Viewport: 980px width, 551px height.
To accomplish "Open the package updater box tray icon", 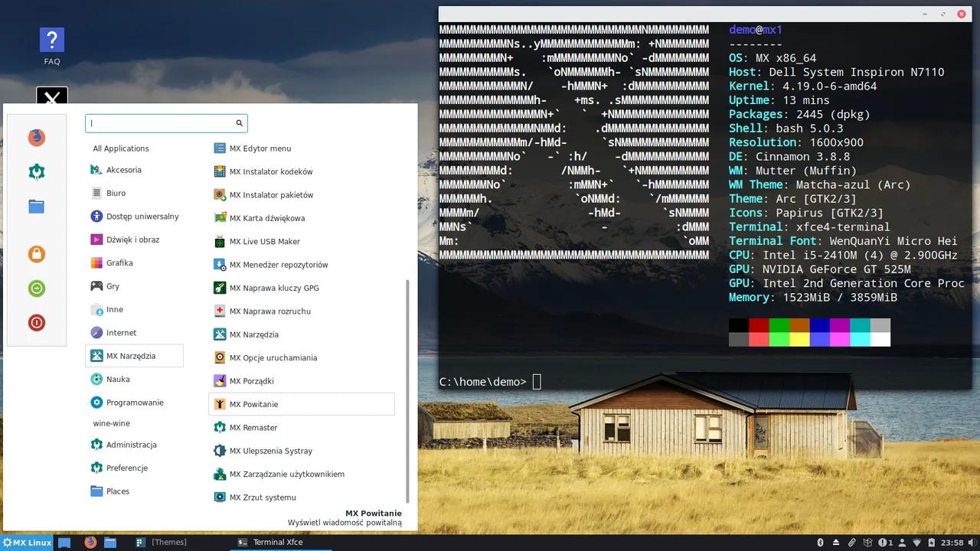I will point(868,543).
